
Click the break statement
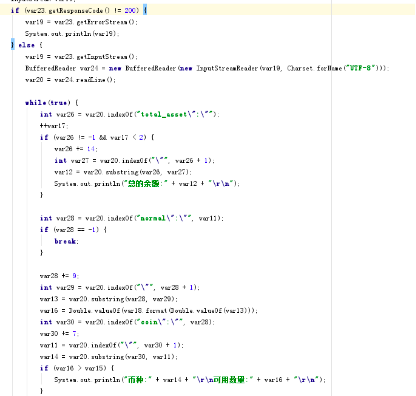[x=66, y=241]
